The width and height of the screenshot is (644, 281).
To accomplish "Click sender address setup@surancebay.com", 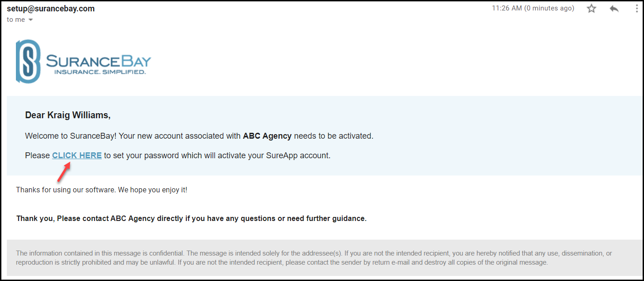I will 51,9.
